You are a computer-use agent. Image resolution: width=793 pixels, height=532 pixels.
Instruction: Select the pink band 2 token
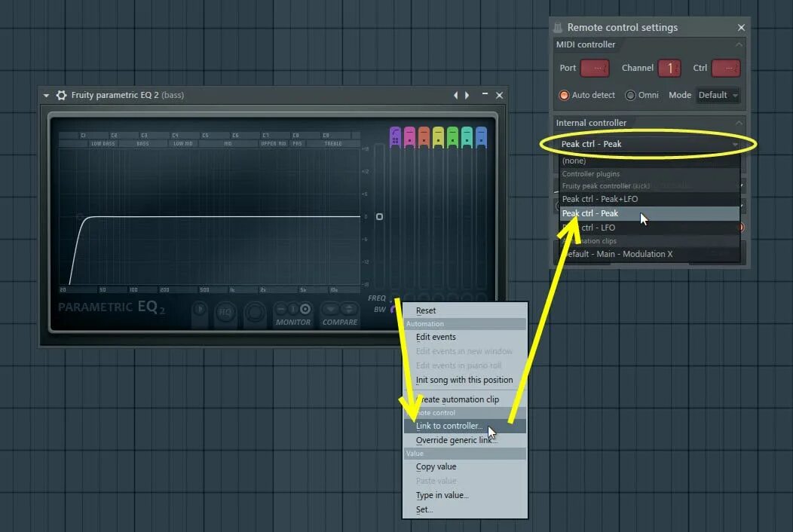pyautogui.click(x=409, y=138)
